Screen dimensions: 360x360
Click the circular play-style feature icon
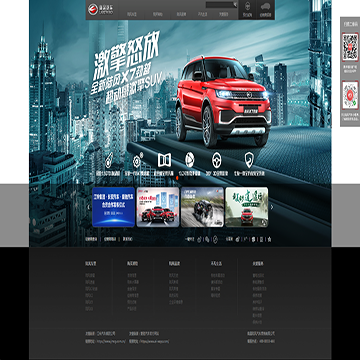pos(189,160)
